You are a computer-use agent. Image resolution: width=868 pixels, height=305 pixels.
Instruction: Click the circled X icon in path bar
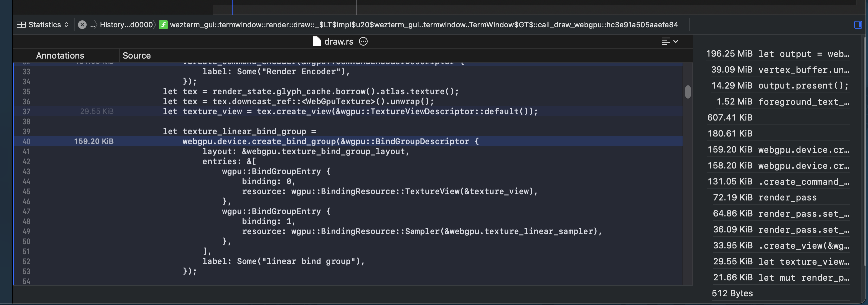click(82, 25)
